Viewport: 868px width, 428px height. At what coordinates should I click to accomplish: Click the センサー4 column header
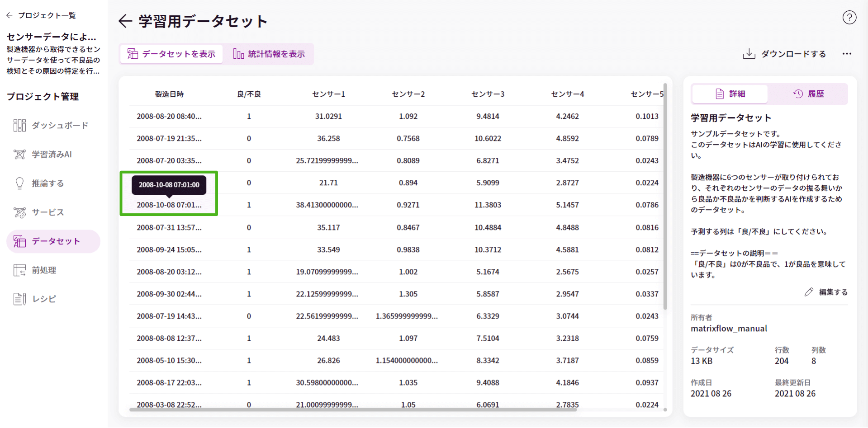point(567,94)
